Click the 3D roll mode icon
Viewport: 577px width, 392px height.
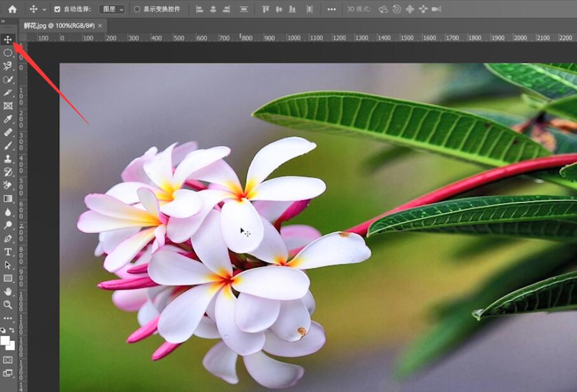(x=397, y=9)
